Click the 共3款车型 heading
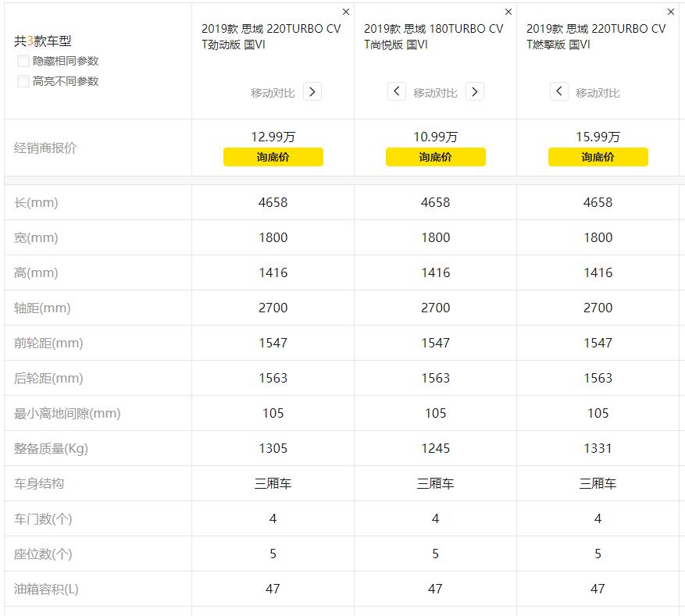 [42, 41]
